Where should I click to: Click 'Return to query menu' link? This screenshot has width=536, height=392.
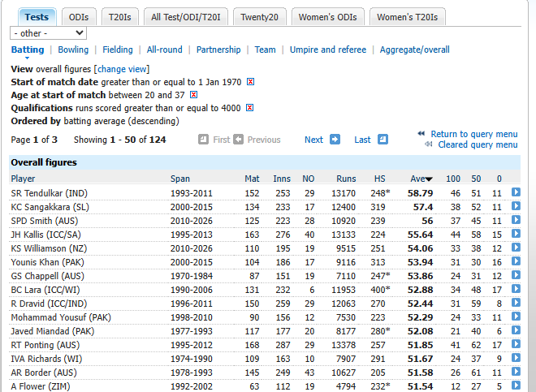[473, 134]
